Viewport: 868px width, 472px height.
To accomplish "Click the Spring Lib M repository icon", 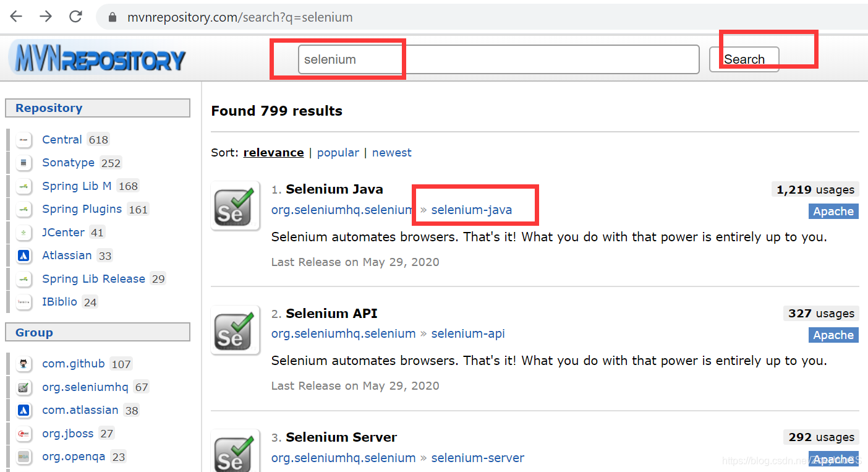I will pos(24,186).
